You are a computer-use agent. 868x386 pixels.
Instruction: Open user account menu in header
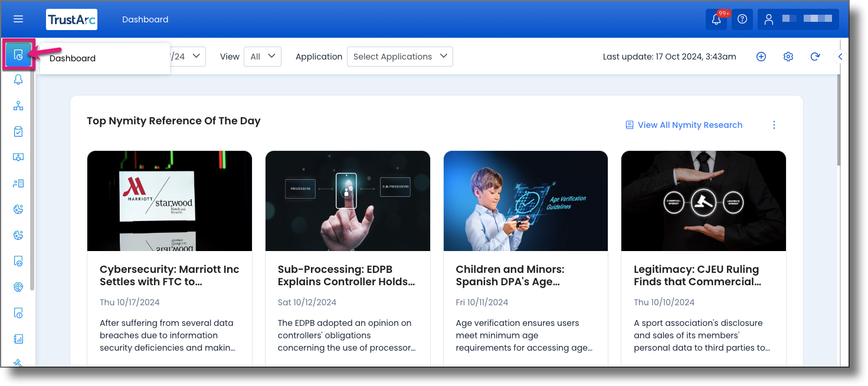[798, 19]
